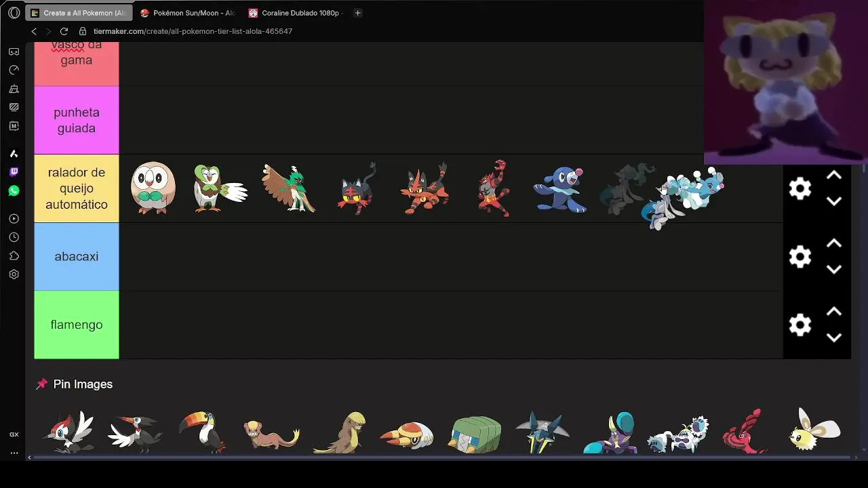Click the abacaxi tier label

pos(77,256)
